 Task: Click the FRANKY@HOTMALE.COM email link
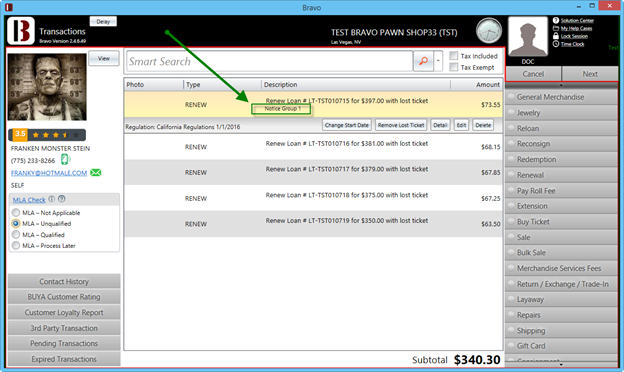pyautogui.click(x=49, y=173)
